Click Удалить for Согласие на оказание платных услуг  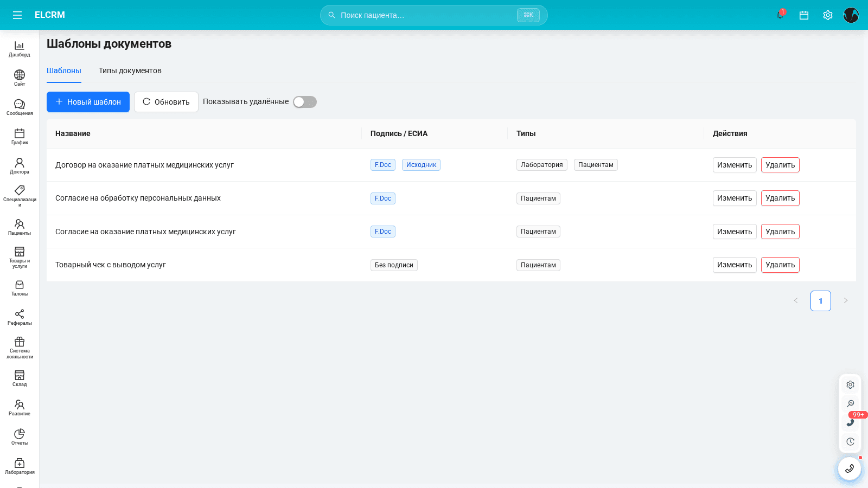pyautogui.click(x=780, y=232)
